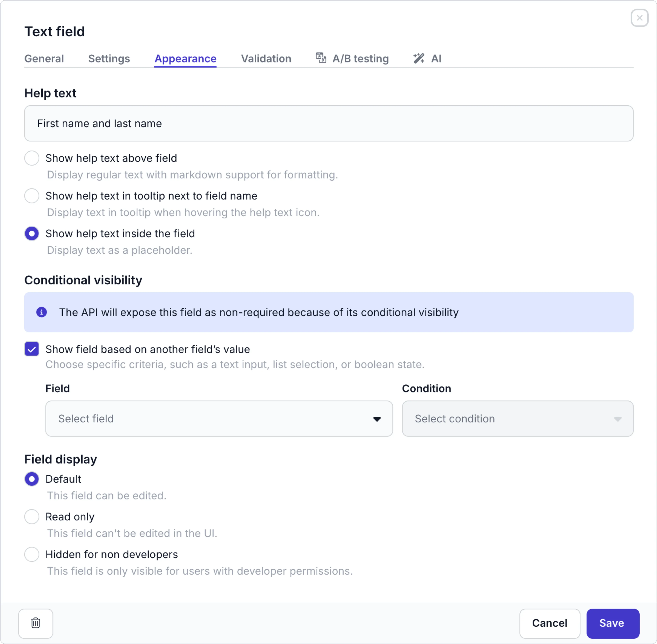Open the AI tab

click(x=436, y=58)
